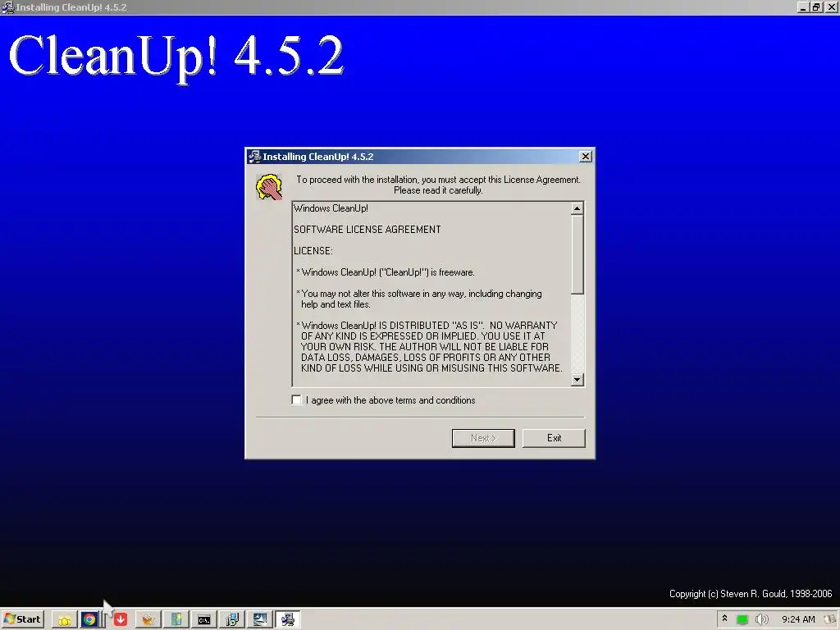Open the command prompt taskbar icon

[203, 620]
